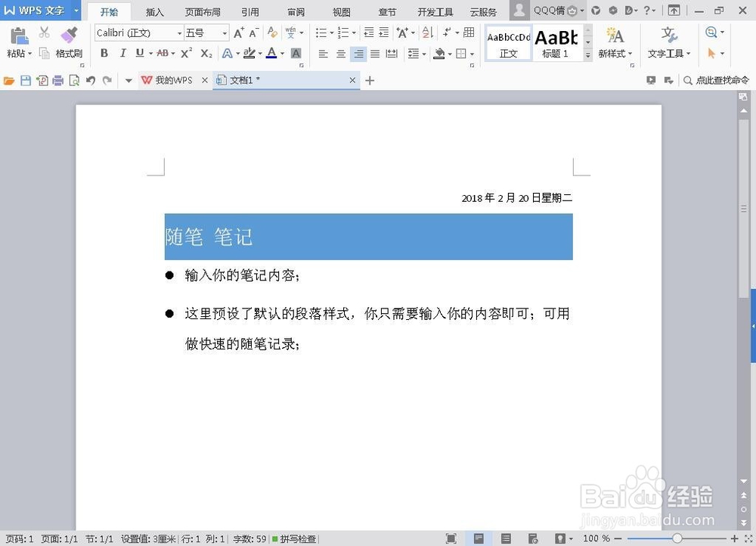
Task: Toggle bold formatting
Action: click(x=104, y=54)
